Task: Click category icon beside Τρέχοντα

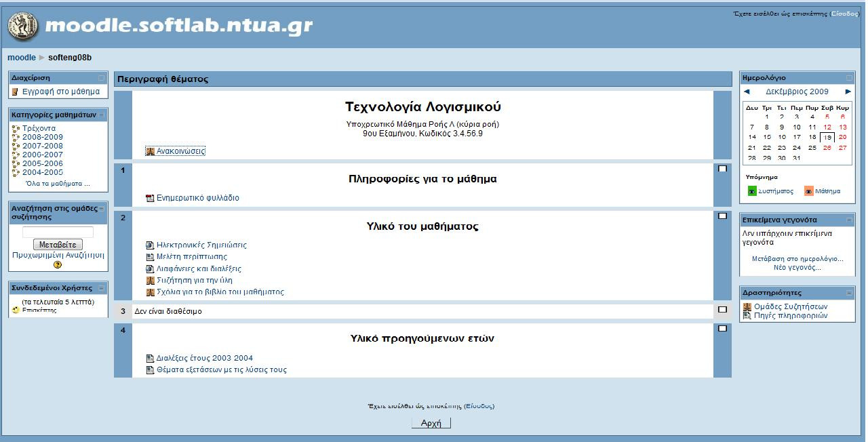Action: tap(16, 128)
